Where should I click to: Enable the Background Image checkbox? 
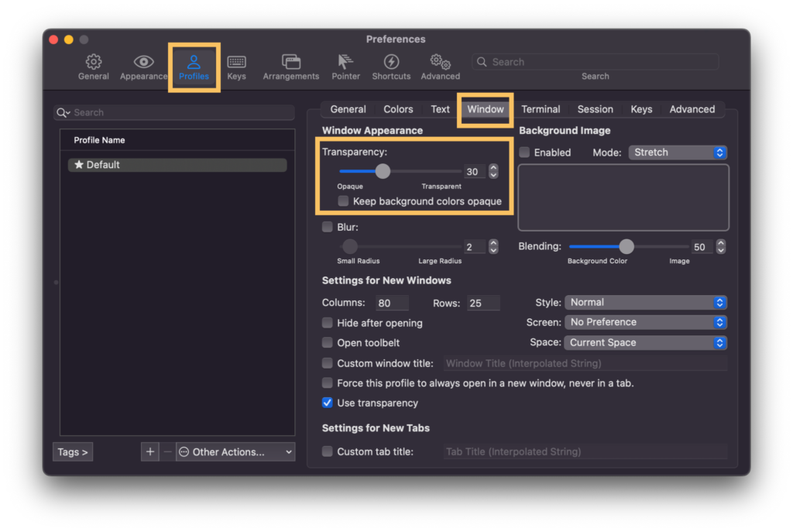tap(524, 153)
